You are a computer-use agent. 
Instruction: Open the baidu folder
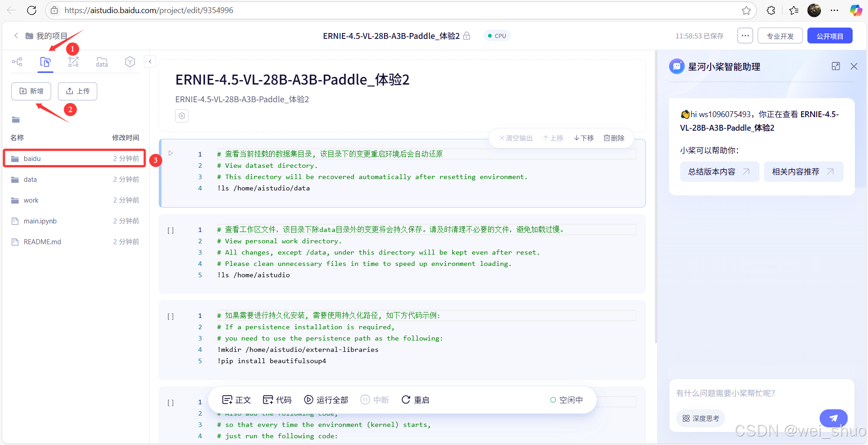75,159
